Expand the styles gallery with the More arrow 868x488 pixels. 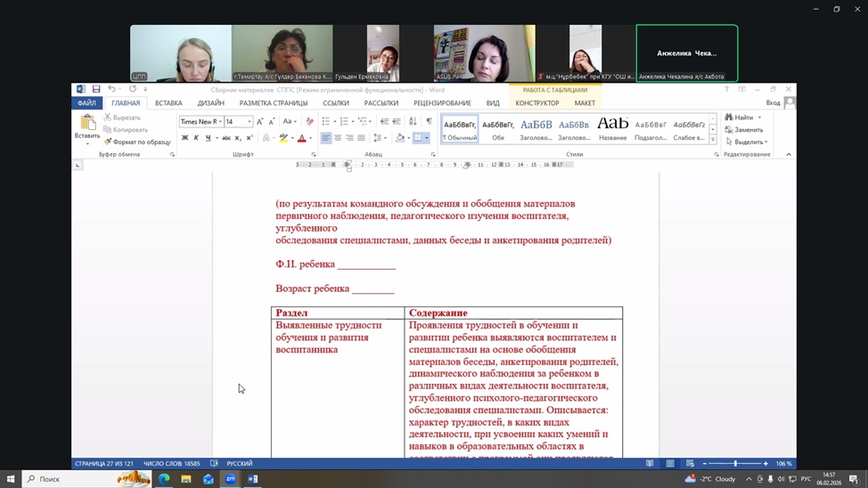tap(713, 140)
